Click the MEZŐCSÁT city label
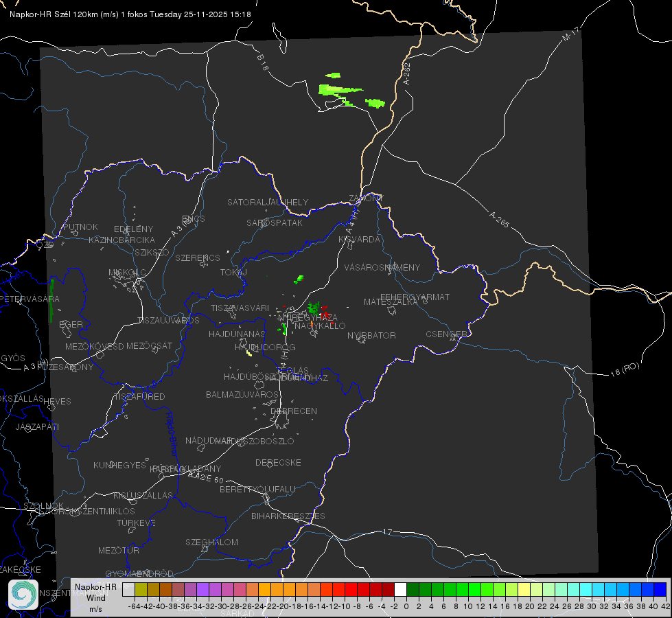The image size is (672, 618). tap(149, 345)
